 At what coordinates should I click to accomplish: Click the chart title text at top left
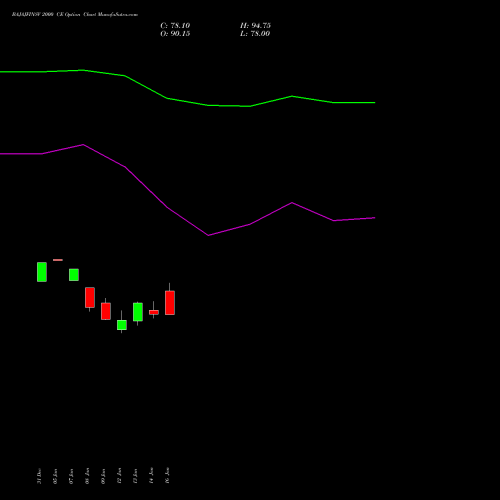point(75,15)
